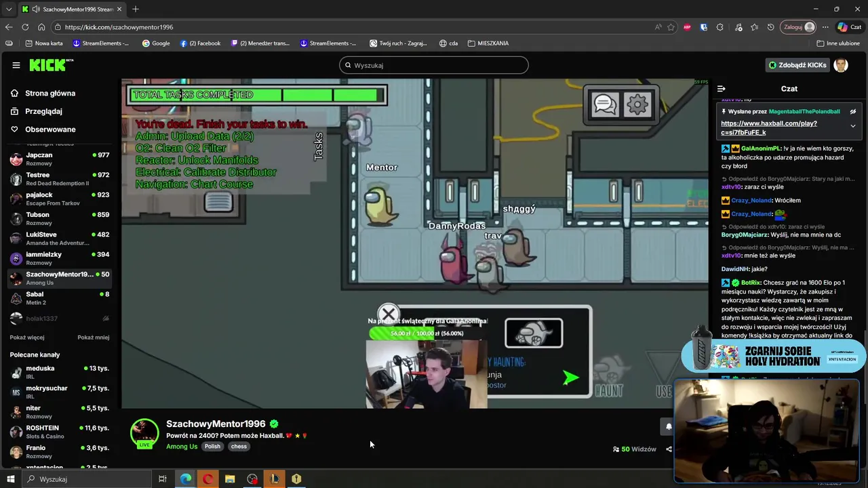The width and height of the screenshot is (868, 488).
Task: Open meduska recommended channel
Action: point(60,372)
